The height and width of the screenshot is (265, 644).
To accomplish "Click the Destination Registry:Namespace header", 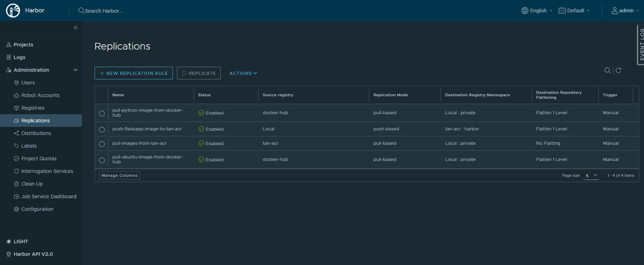I will point(477,95).
